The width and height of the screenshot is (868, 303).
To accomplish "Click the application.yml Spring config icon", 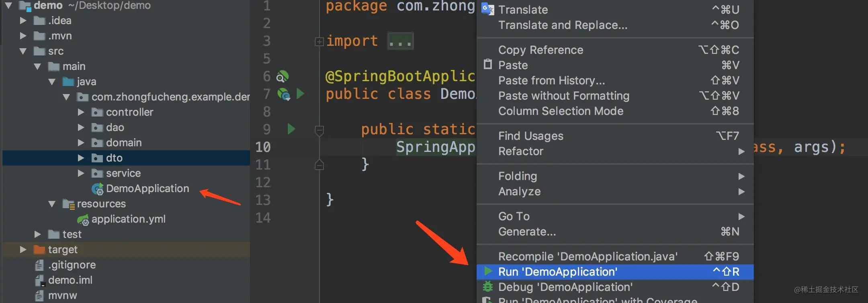I will (x=83, y=219).
